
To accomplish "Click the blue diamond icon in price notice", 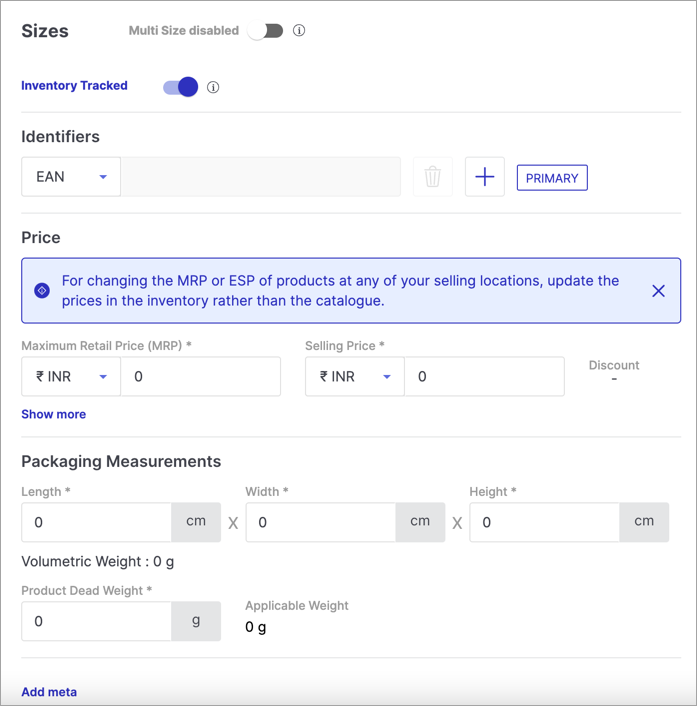I will pyautogui.click(x=42, y=291).
